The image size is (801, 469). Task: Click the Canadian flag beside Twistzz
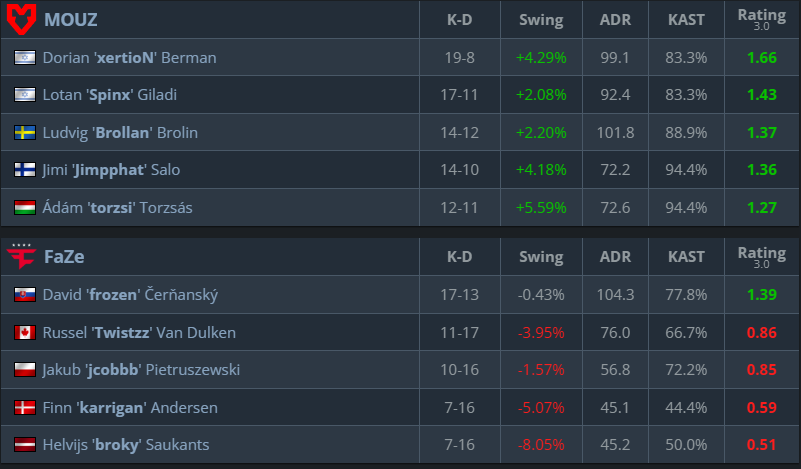[25, 333]
